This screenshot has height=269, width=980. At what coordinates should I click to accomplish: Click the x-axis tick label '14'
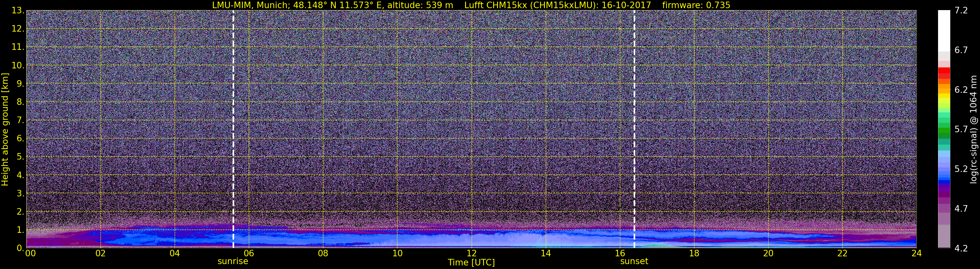tap(545, 253)
